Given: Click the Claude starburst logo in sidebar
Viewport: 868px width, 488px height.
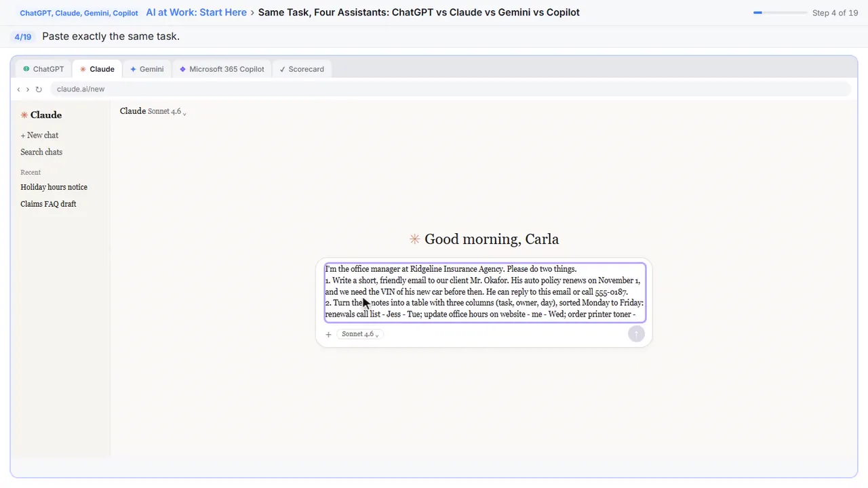Looking at the screenshot, I should [x=24, y=115].
